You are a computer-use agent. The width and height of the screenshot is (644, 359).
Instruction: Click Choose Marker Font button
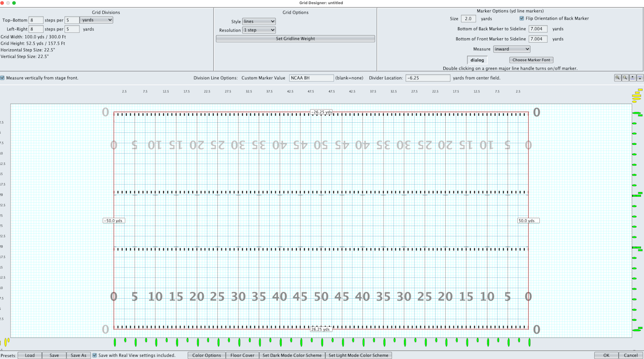coord(531,60)
